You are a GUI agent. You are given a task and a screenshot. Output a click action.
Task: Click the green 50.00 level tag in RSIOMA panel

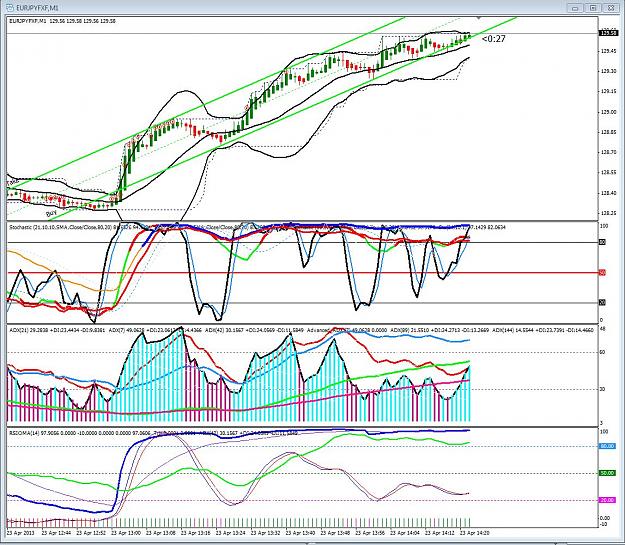coord(607,473)
